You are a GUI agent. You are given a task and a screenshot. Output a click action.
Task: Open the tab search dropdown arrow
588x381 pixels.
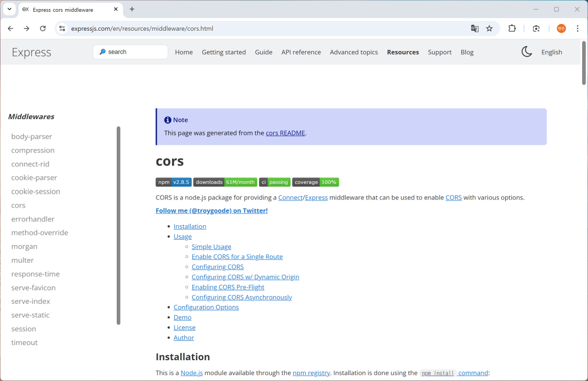click(x=10, y=9)
